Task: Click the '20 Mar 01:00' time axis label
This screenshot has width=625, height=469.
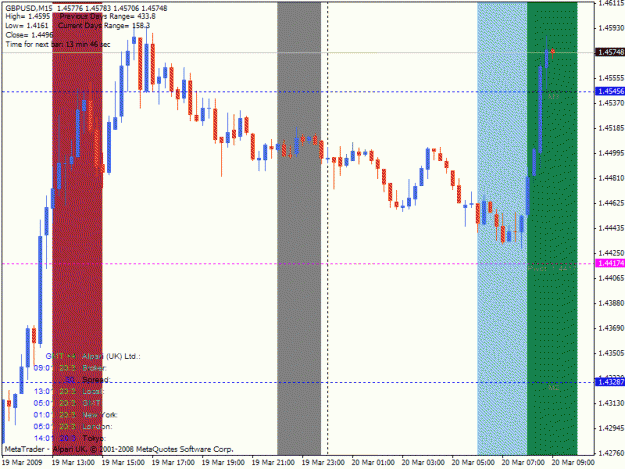Action: tap(373, 463)
